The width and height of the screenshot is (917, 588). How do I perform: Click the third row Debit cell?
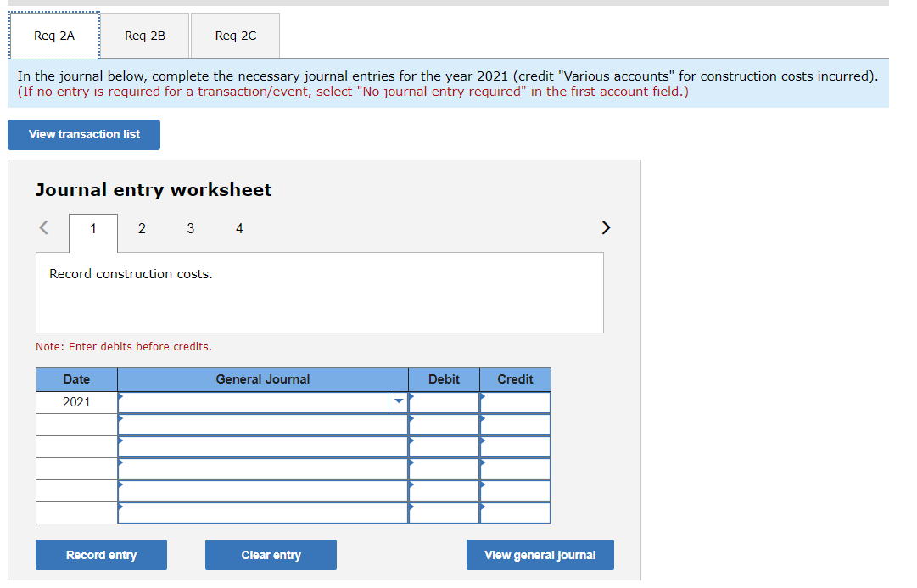(444, 446)
